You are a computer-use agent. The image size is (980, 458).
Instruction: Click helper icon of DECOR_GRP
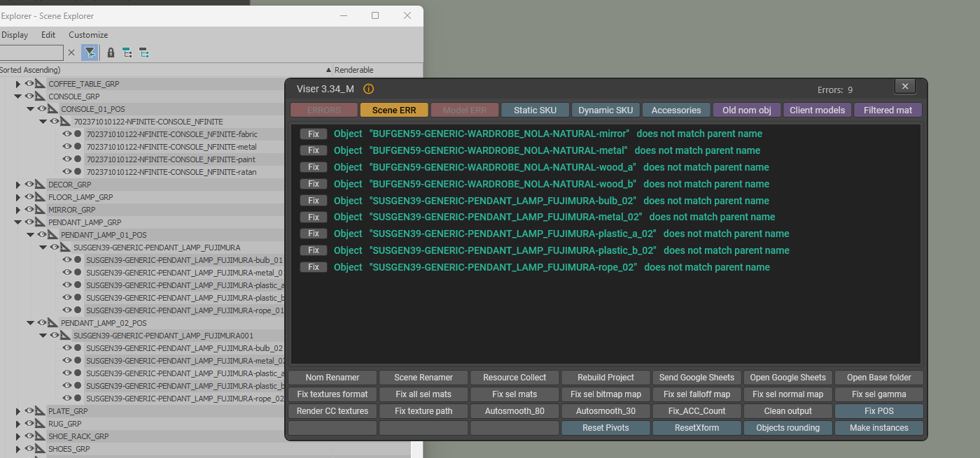pyautogui.click(x=41, y=185)
